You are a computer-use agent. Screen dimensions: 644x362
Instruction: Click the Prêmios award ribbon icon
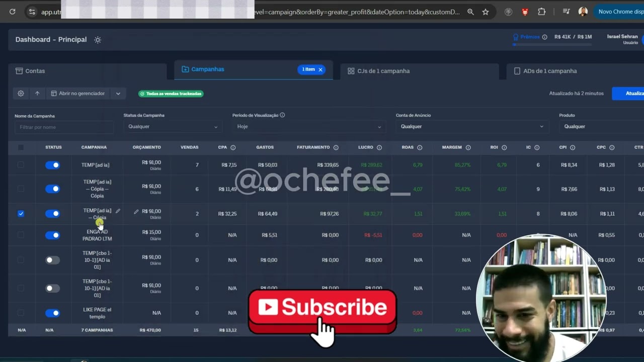pyautogui.click(x=515, y=37)
